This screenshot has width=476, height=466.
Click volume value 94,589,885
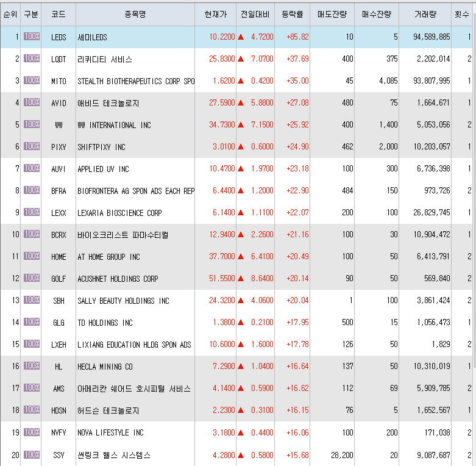[x=432, y=37]
